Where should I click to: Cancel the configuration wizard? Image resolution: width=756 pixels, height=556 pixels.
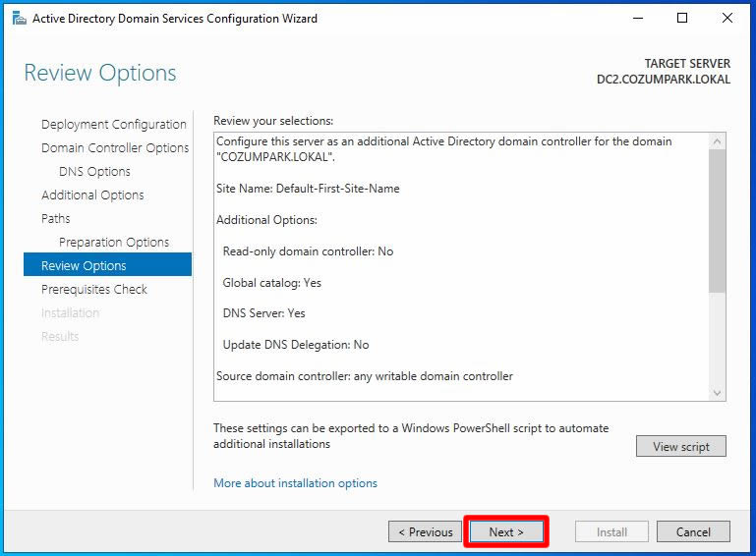point(693,532)
